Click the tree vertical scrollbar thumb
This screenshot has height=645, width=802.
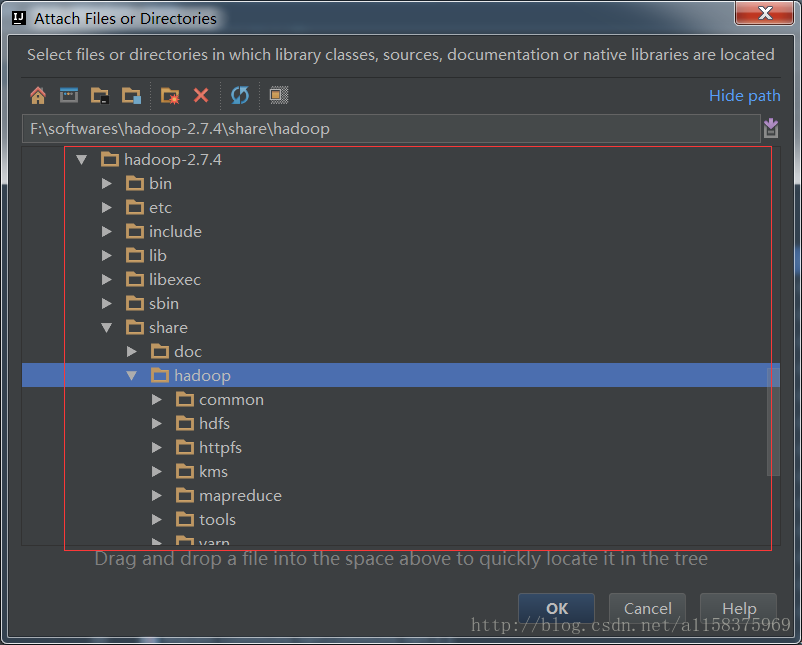click(x=773, y=422)
